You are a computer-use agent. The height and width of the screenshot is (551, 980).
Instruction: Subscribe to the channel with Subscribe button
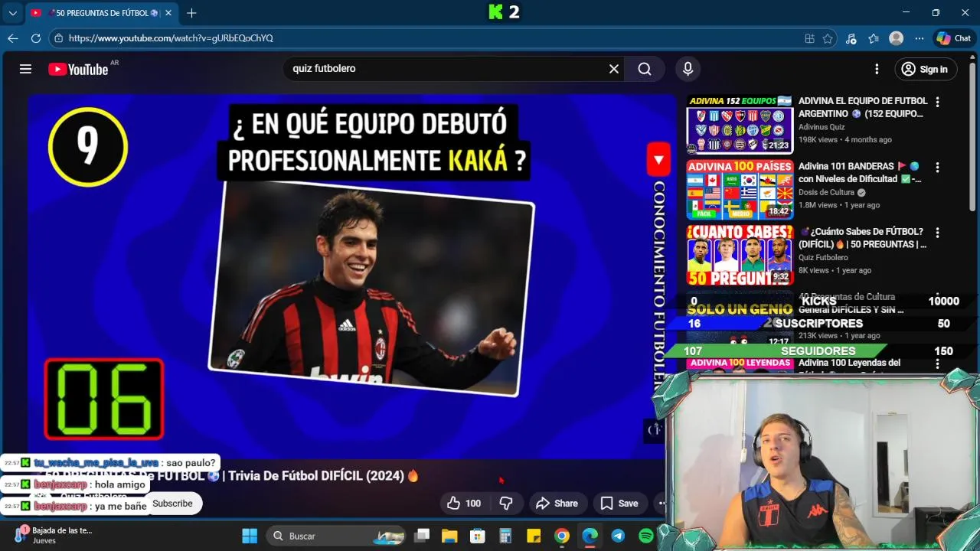[x=172, y=503]
